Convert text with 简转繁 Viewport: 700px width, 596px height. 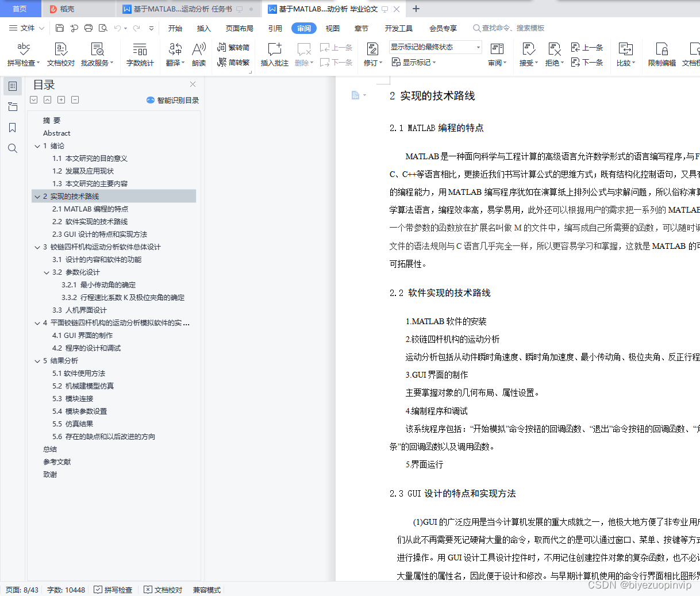(x=233, y=62)
